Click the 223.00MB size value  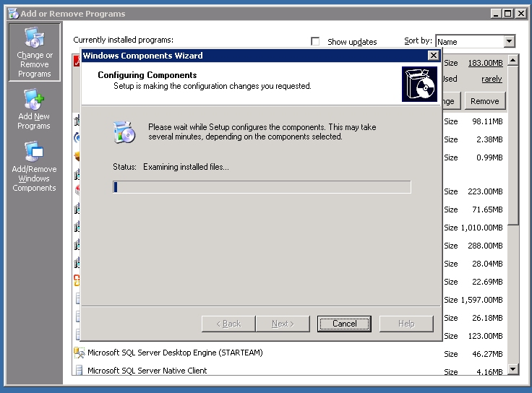(485, 191)
